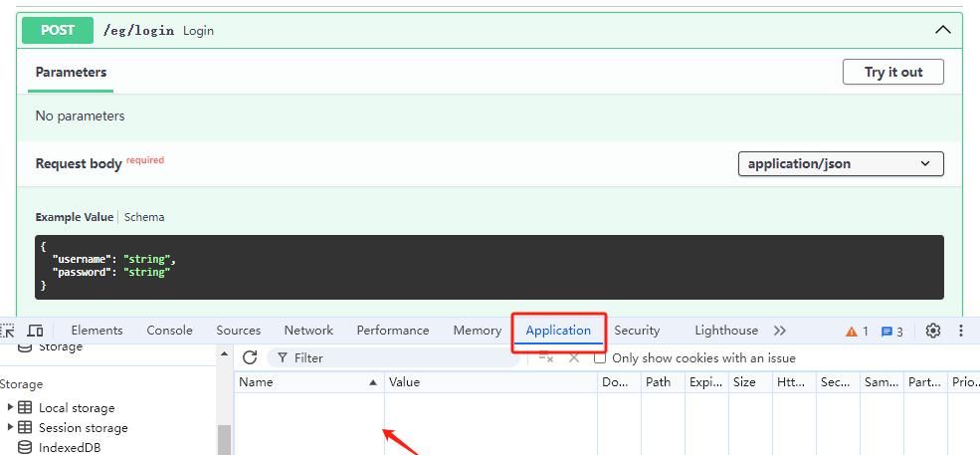Click the Local storage table icon
Screen dimensions: 980x455
click(x=25, y=407)
